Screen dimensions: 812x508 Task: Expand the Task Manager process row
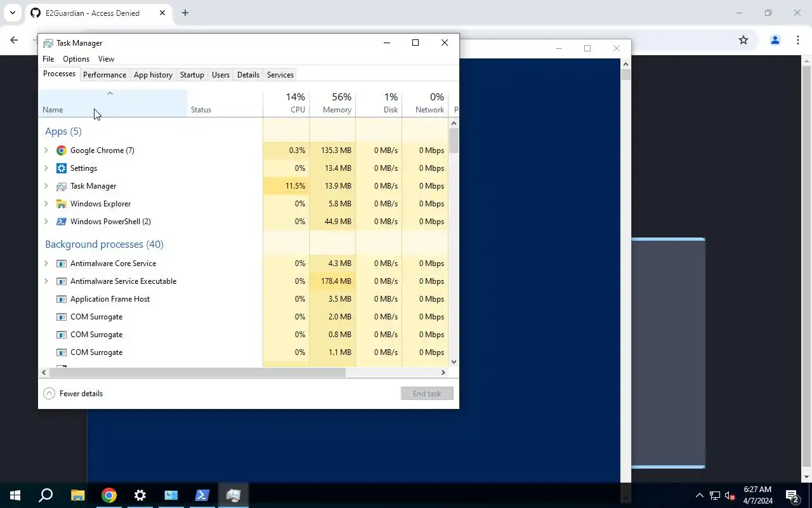(46, 186)
